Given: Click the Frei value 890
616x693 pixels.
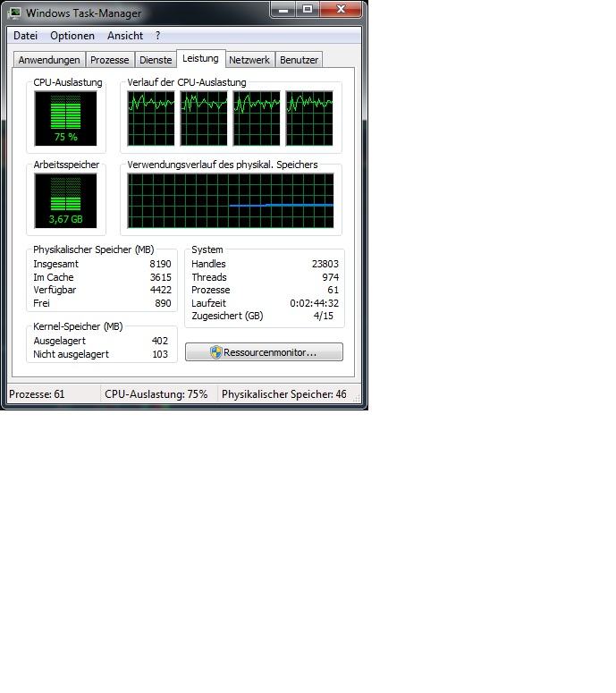Looking at the screenshot, I should tap(163, 303).
